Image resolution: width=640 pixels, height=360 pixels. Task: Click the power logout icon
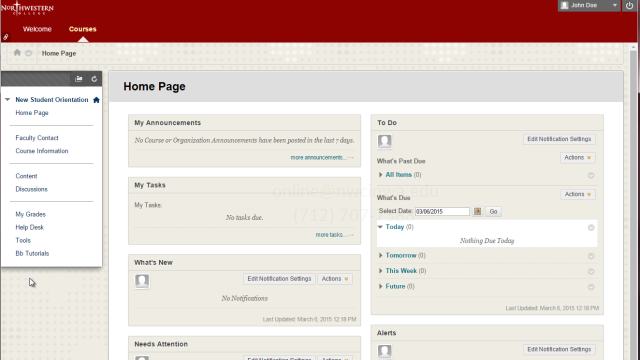[x=629, y=5]
